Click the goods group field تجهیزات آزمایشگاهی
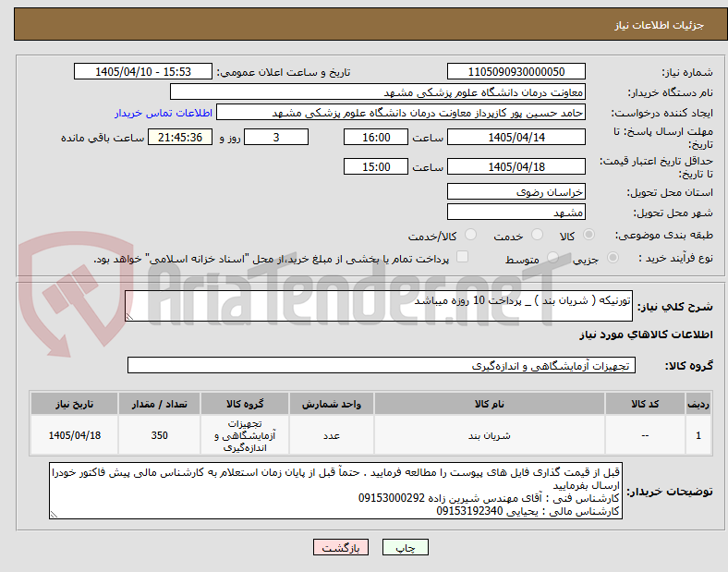The height and width of the screenshot is (572, 728). pyautogui.click(x=382, y=365)
